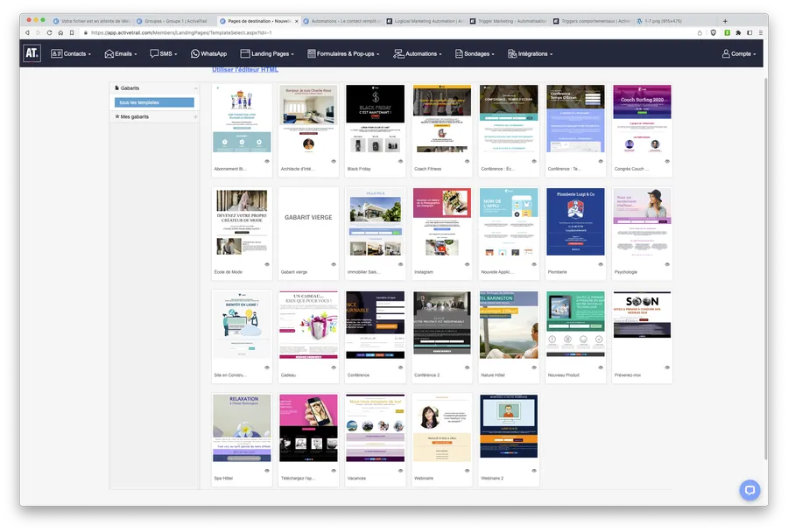Open the Emails dropdown menu
788x532 pixels.
121,53
